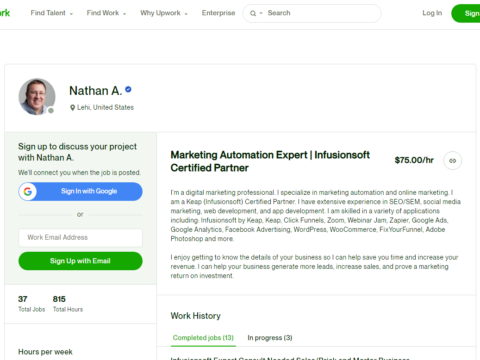Open the Find Work menu

(x=106, y=13)
